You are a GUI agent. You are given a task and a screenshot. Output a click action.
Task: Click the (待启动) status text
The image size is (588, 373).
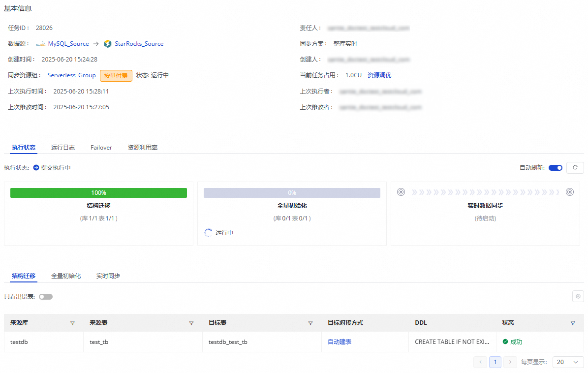pyautogui.click(x=485, y=218)
